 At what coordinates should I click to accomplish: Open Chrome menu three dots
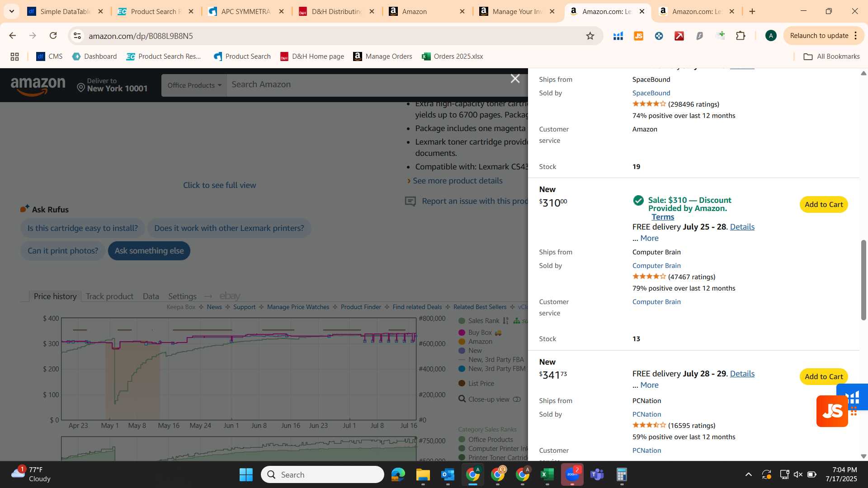pos(855,36)
